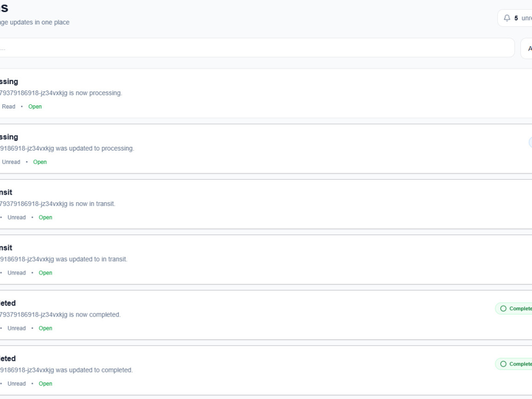Click Completed badge on 'is now completed' row
The width and height of the screenshot is (532, 399).
pos(514,309)
